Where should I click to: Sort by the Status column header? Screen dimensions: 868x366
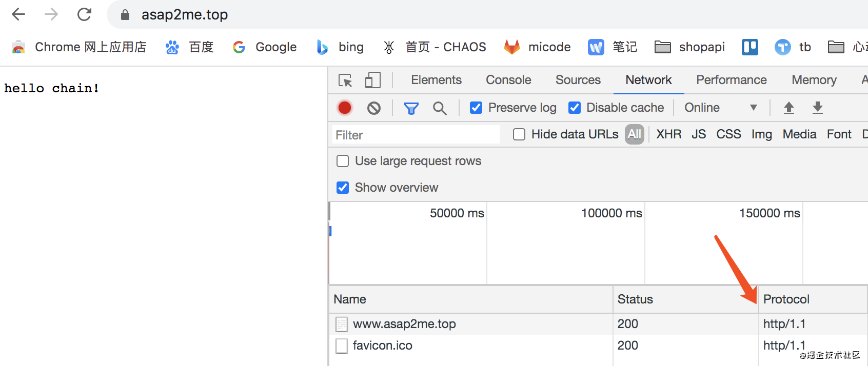(x=686, y=299)
